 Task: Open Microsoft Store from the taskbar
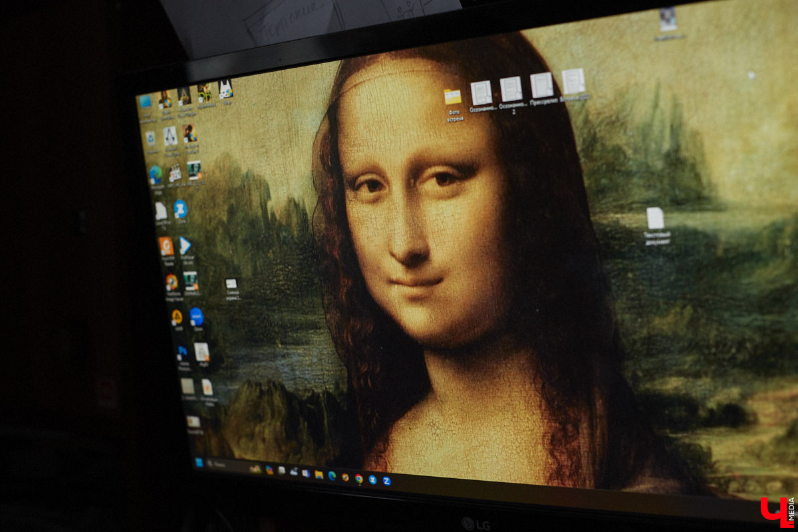tap(306, 473)
